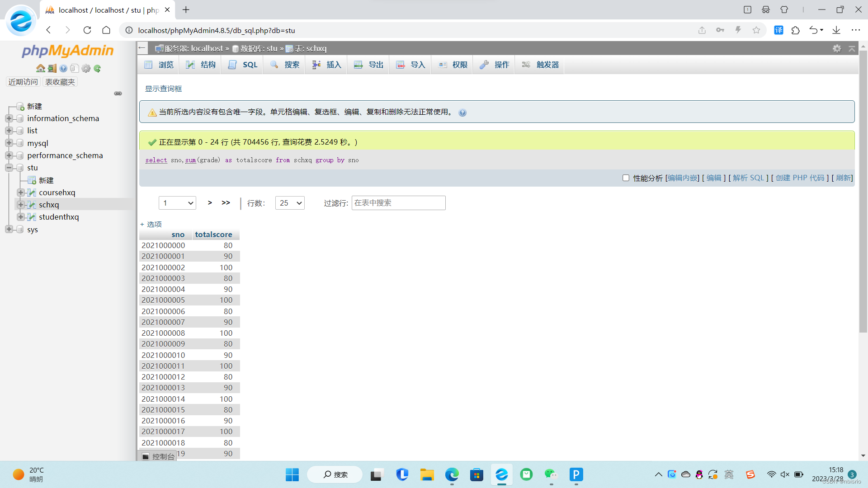The height and width of the screenshot is (488, 868).
Task: Click the help icon beside the warning message
Action: click(462, 113)
